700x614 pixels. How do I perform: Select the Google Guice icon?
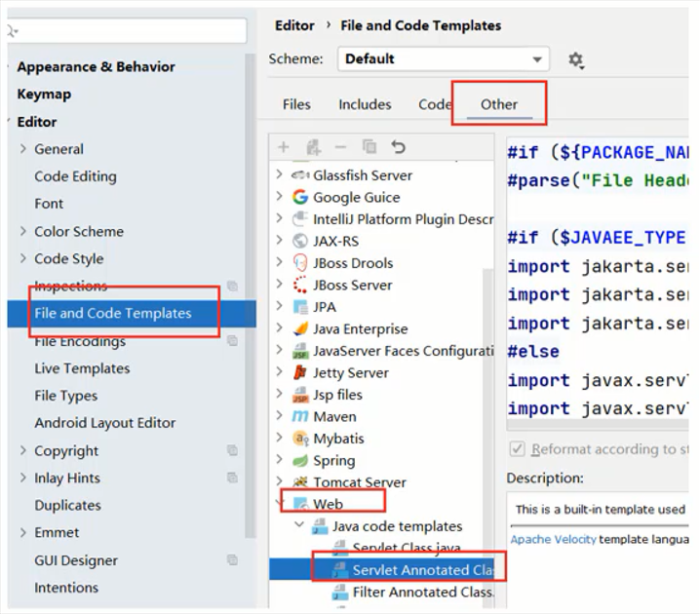point(300,197)
